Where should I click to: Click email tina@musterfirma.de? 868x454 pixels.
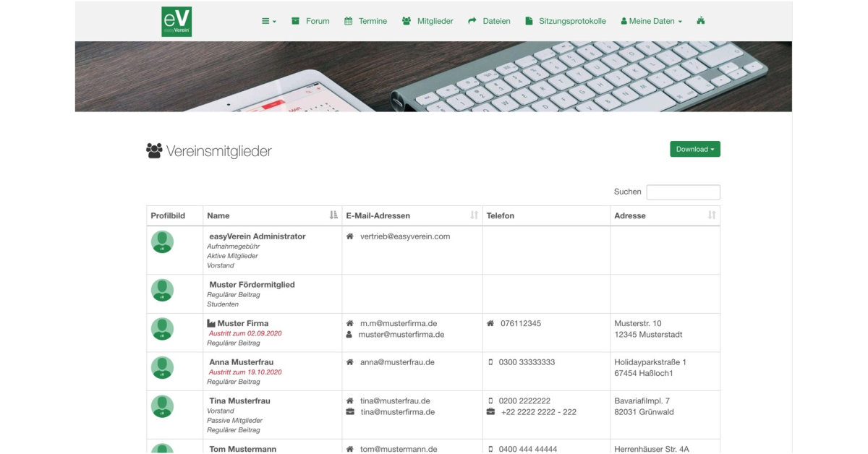click(398, 412)
